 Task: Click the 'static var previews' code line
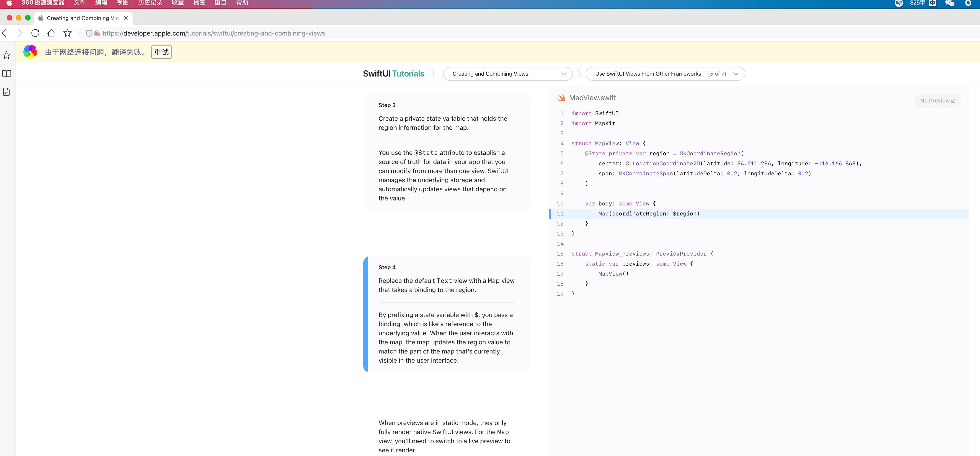(x=639, y=264)
